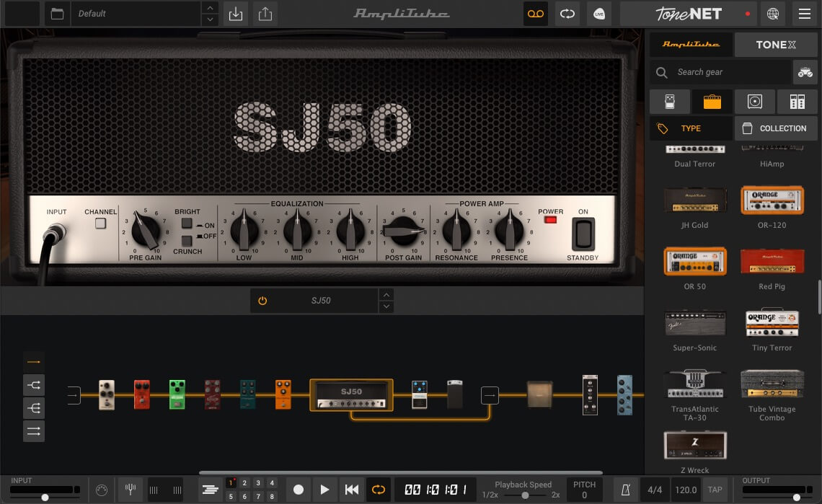Select the COLLECTION filter tab
Image resolution: width=822 pixels, height=504 pixels.
coord(776,128)
